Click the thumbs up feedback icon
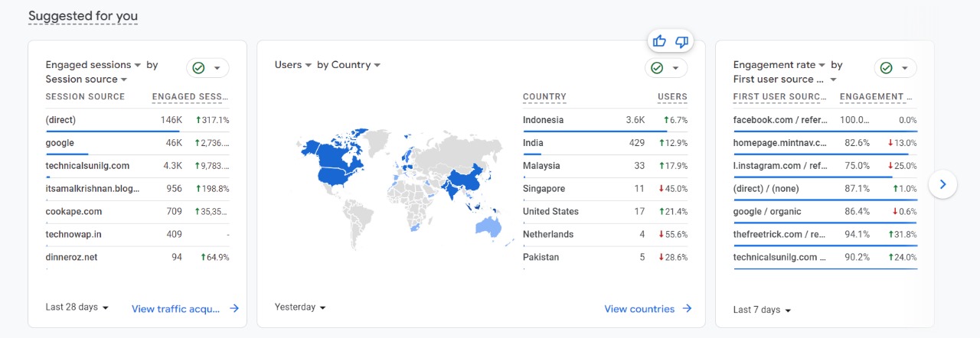The width and height of the screenshot is (980, 338). 659,41
